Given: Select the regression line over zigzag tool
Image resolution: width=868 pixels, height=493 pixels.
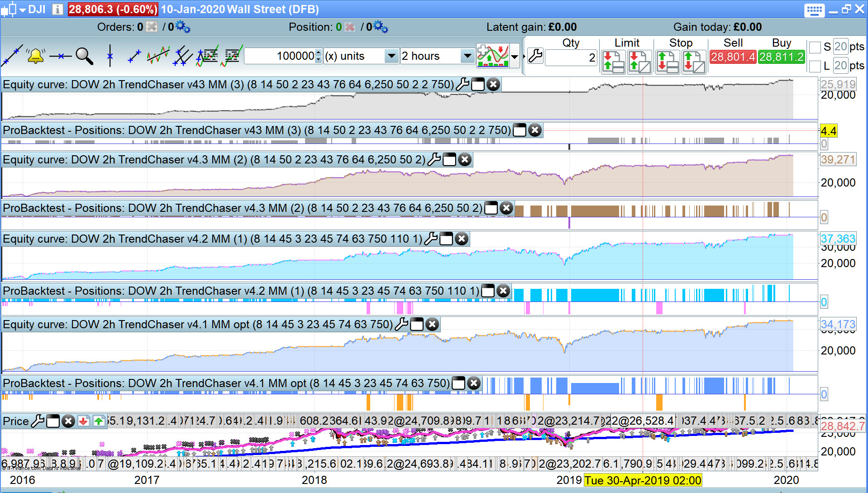Looking at the screenshot, I should coord(158,56).
